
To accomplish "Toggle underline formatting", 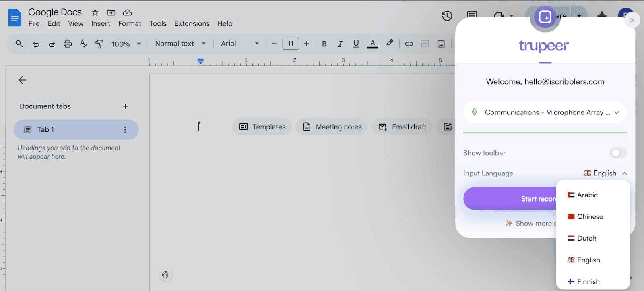I will click(356, 44).
